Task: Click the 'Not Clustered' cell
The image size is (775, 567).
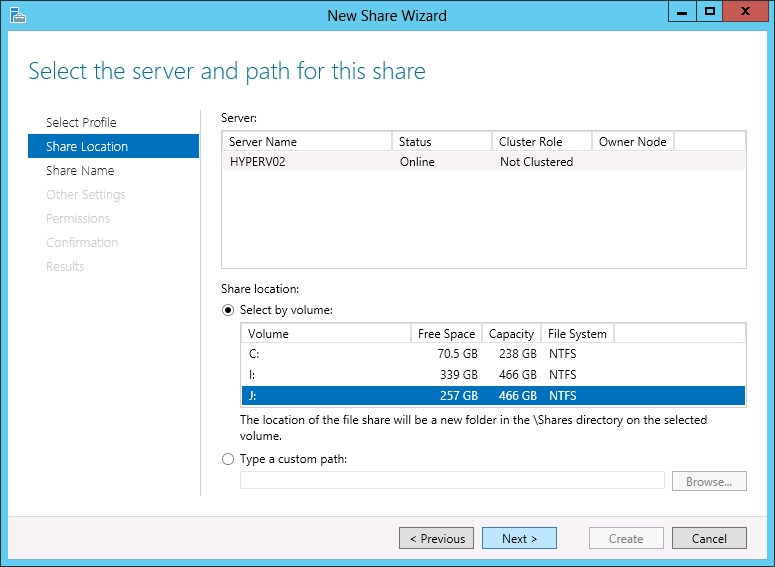Action: 536,162
